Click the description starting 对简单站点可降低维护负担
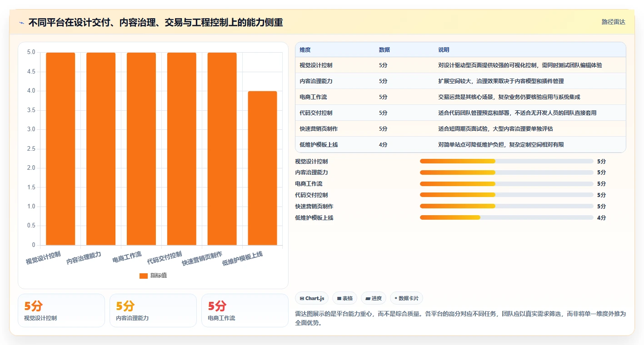The width and height of the screenshot is (644, 345). tap(501, 145)
